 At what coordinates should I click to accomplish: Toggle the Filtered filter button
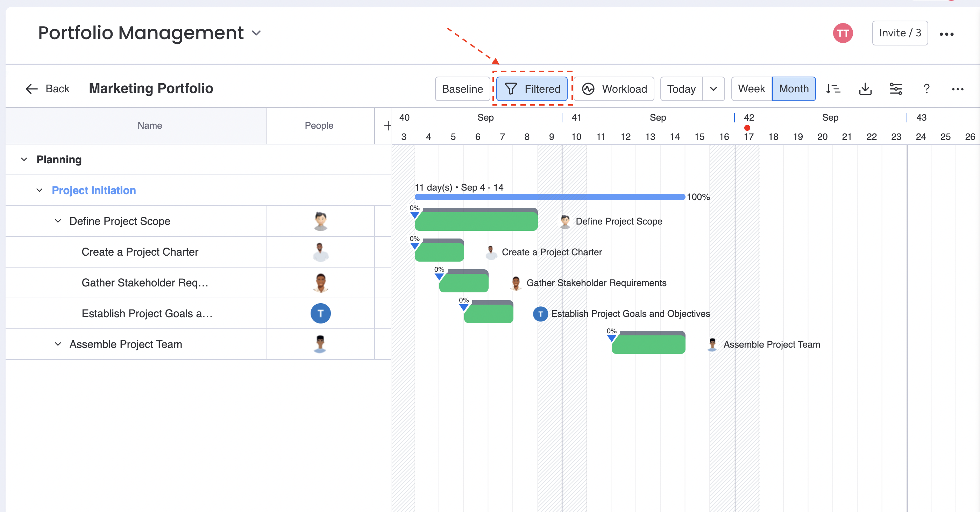[532, 89]
